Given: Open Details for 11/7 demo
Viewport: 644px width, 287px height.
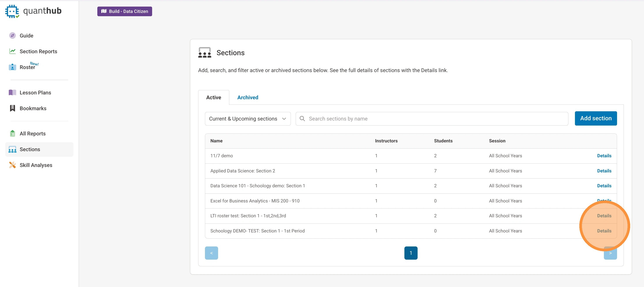Looking at the screenshot, I should (x=604, y=156).
